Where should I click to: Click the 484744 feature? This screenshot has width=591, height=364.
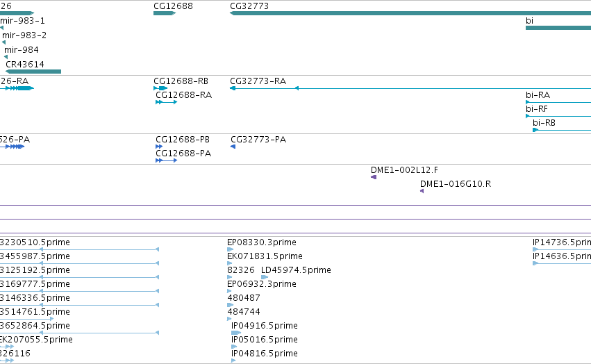[229, 319]
